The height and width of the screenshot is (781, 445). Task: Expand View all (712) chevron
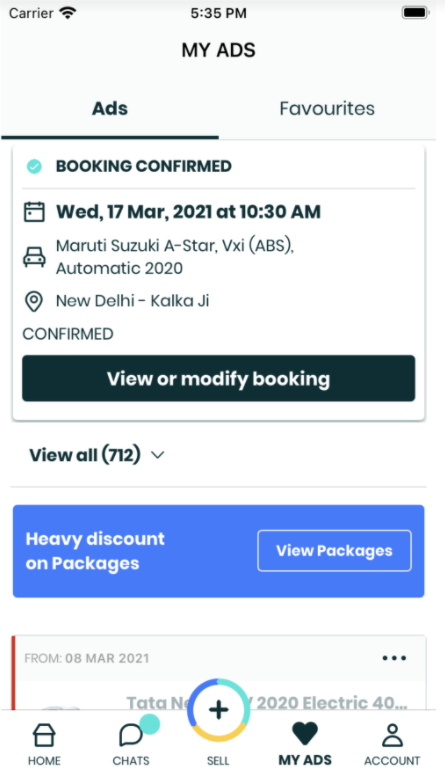157,455
